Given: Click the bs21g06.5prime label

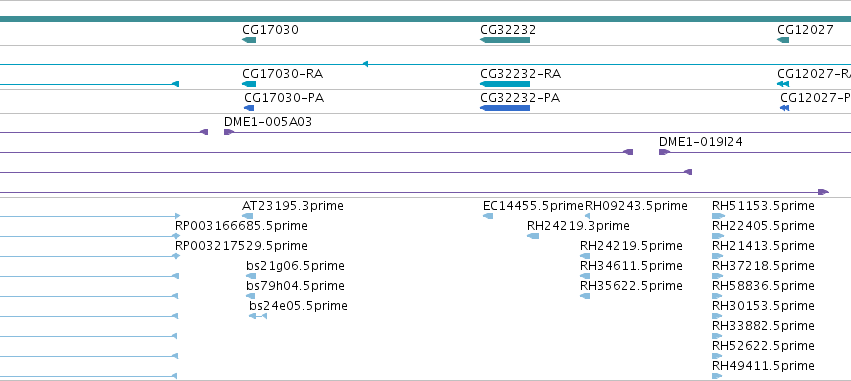Looking at the screenshot, I should pos(295,266).
